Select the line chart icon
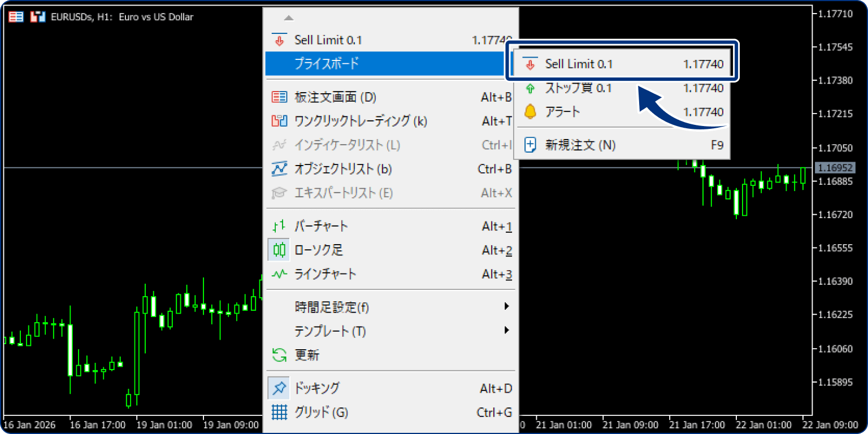This screenshot has height=434, width=868. click(x=279, y=274)
